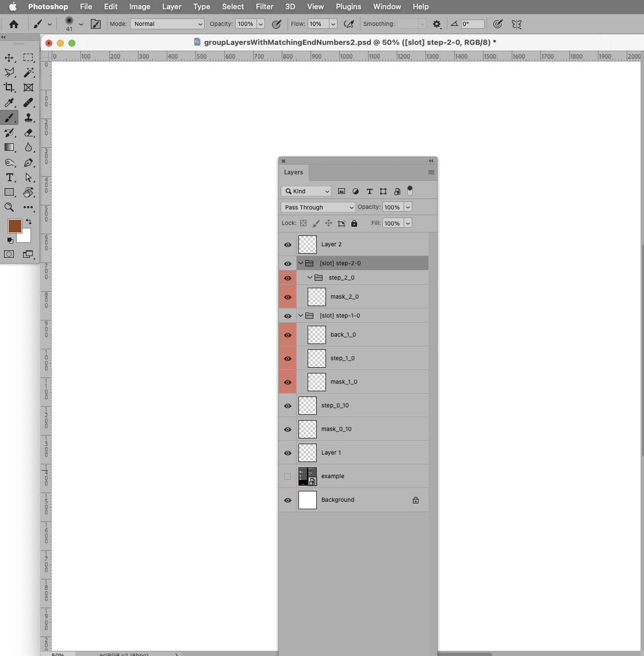Select the Clone Stamp tool

point(29,117)
